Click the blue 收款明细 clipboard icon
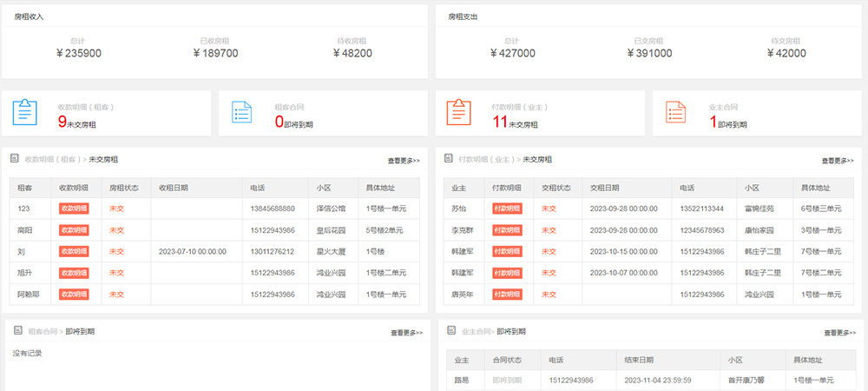The height and width of the screenshot is (391, 868). [25, 113]
